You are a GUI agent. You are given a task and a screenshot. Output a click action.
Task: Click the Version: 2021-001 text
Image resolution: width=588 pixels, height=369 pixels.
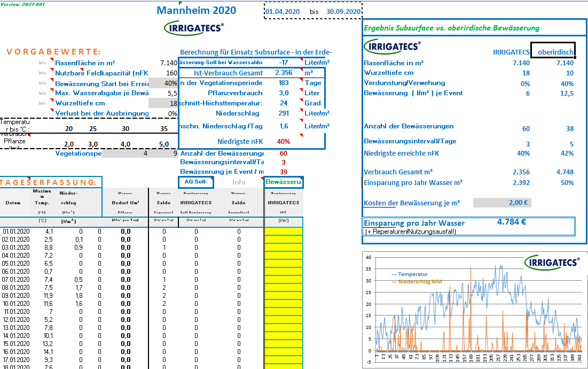tap(23, 4)
